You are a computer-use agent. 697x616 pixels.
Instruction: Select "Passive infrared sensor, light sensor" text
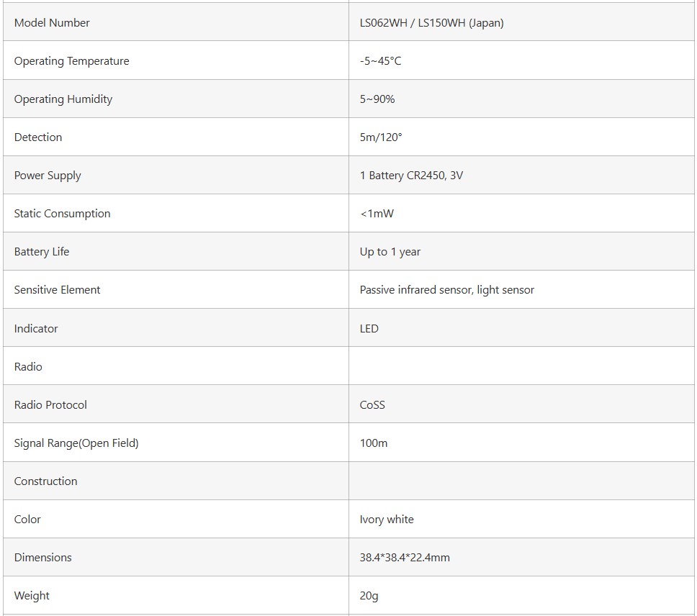point(446,290)
